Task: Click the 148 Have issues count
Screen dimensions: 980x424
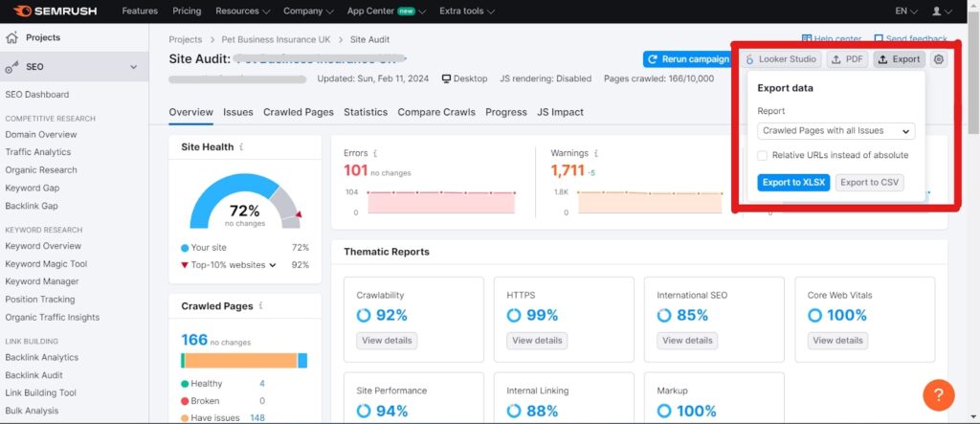Action: tap(256, 417)
